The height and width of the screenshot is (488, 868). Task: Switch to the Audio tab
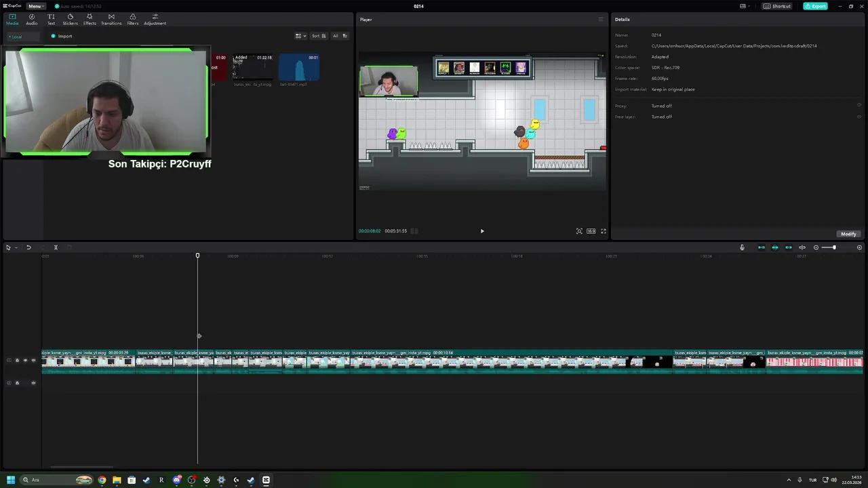[x=32, y=19]
